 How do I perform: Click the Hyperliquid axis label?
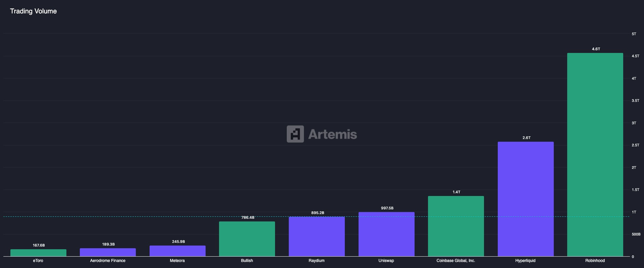525,261
